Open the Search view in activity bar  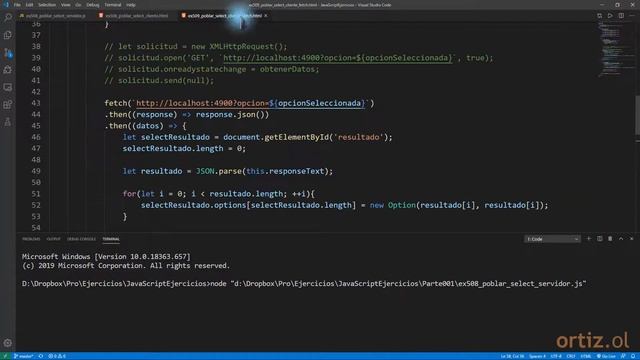(x=8, y=17)
